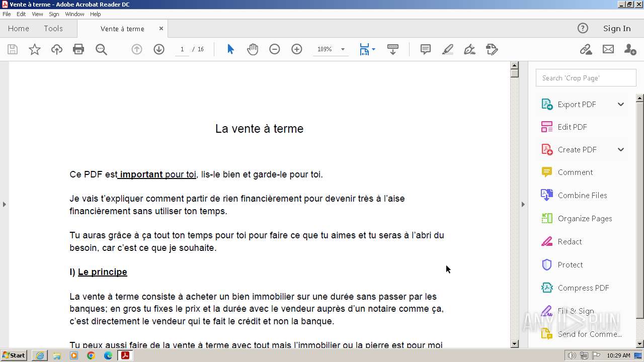644x362 pixels.
Task: Launch the Edit PDF tool
Action: 572,127
